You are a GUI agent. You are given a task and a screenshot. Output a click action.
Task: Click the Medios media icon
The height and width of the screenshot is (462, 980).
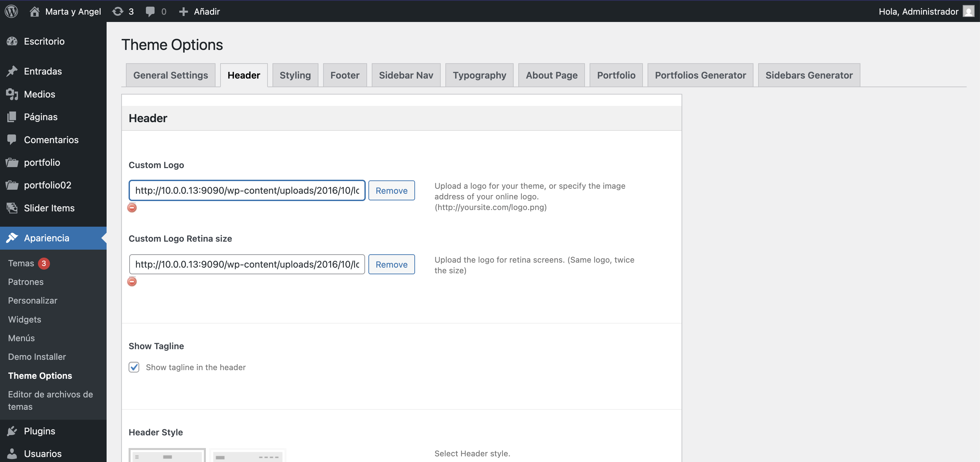pos(12,94)
